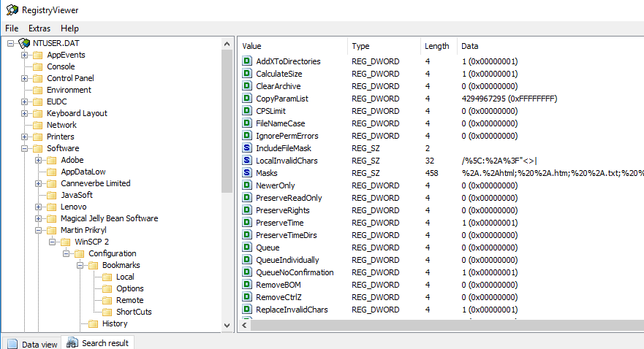Switch to the Data view tab
644x349 pixels.
tap(32, 344)
